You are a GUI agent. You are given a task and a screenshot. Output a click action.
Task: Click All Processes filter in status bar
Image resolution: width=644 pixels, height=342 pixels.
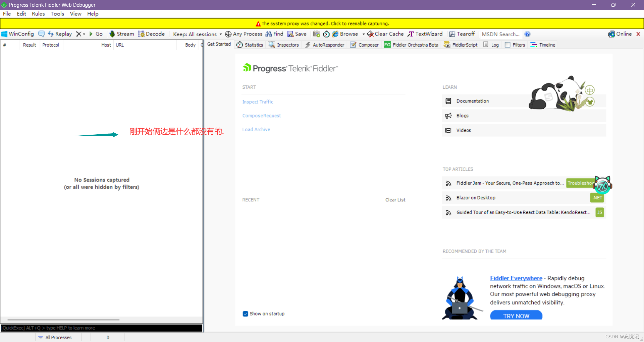pyautogui.click(x=55, y=337)
